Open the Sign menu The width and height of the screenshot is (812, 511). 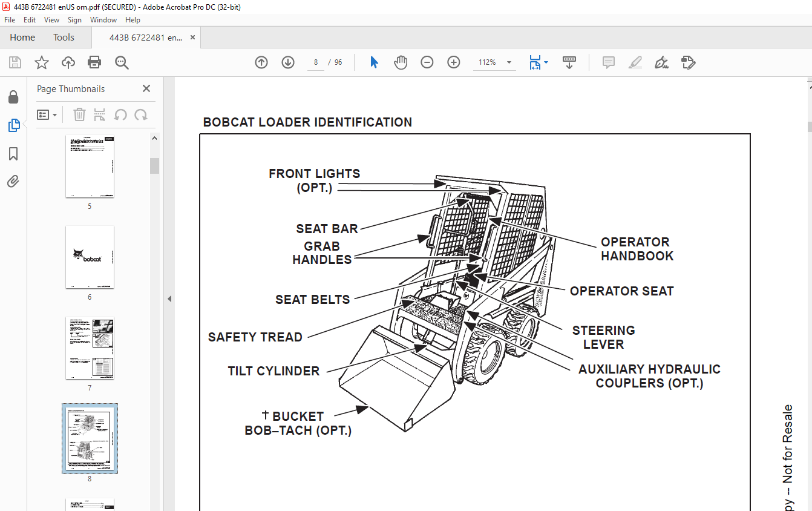tap(74, 20)
